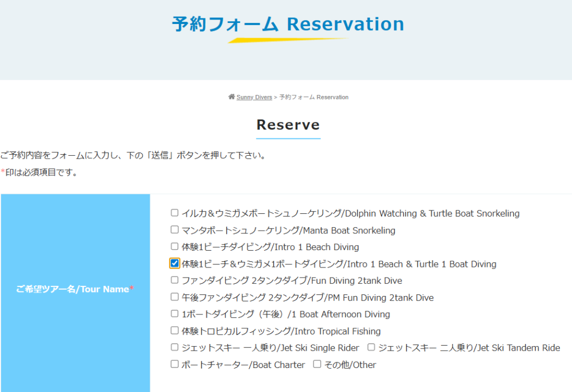
Task: Check the Jet Ski Single Rider box
Action: (175, 347)
